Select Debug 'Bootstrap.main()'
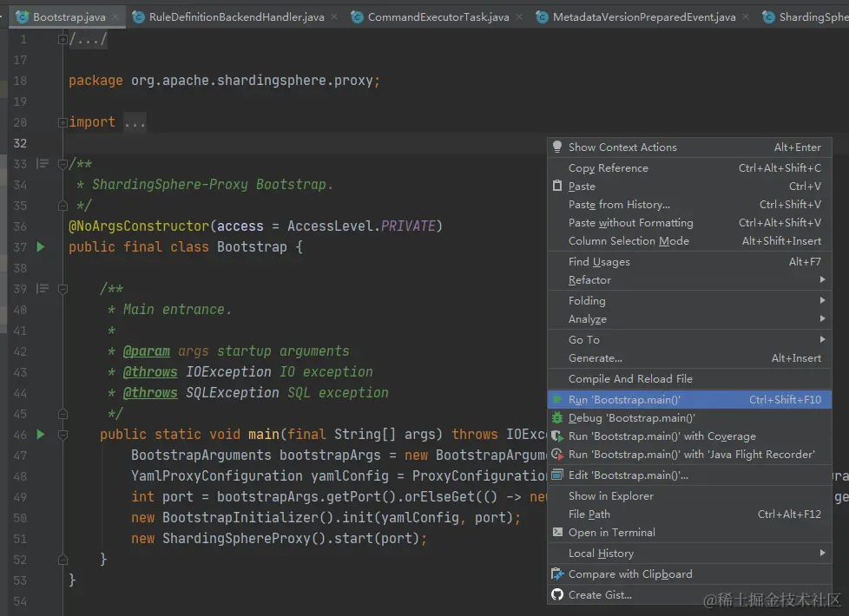849x616 pixels. (689, 417)
